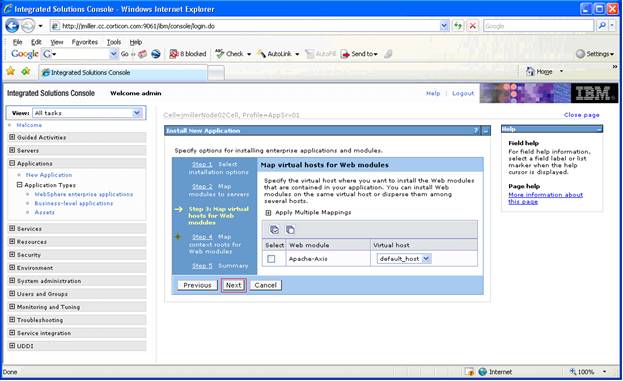This screenshot has height=381, width=623.
Task: Expand the Services tree node
Action: point(12,228)
